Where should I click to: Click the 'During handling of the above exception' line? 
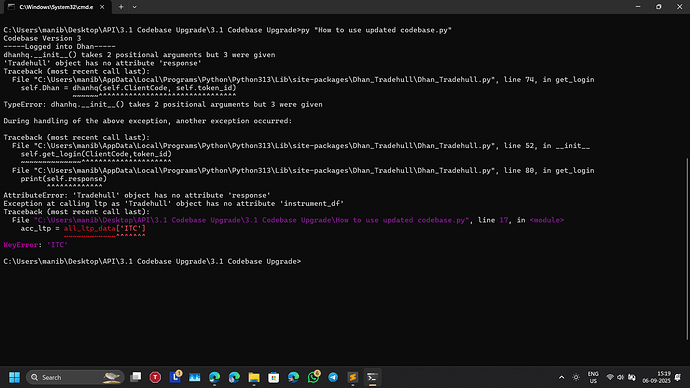pos(147,121)
